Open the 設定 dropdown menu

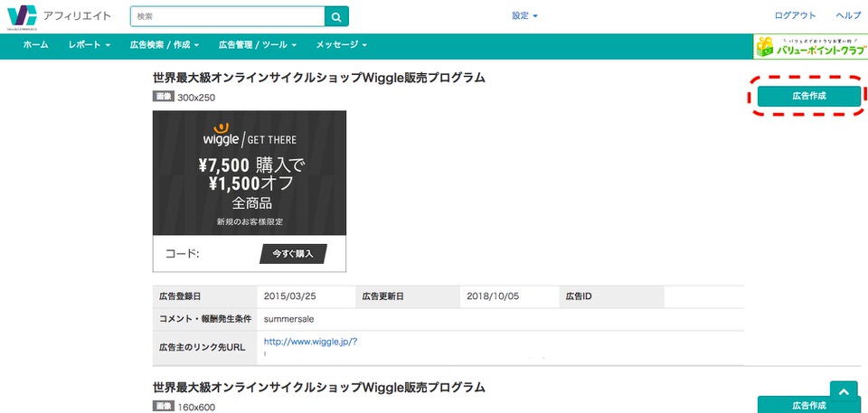coord(524,16)
